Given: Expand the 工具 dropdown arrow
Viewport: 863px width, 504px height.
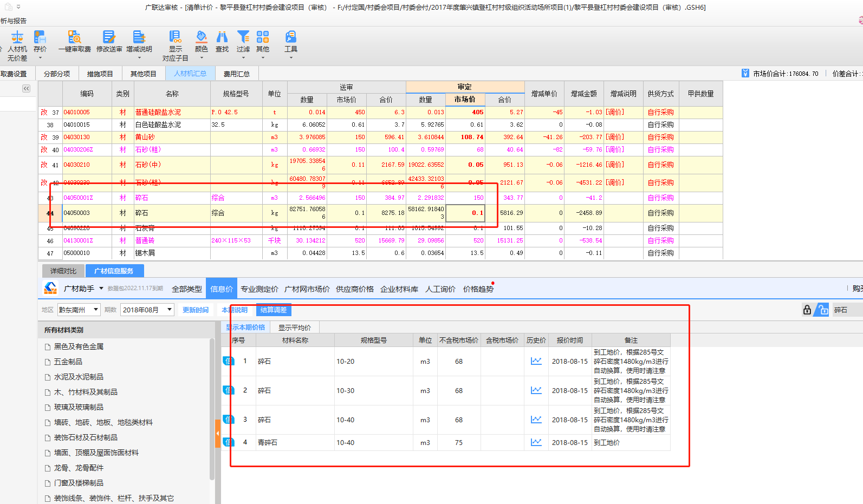Looking at the screenshot, I should click(291, 57).
